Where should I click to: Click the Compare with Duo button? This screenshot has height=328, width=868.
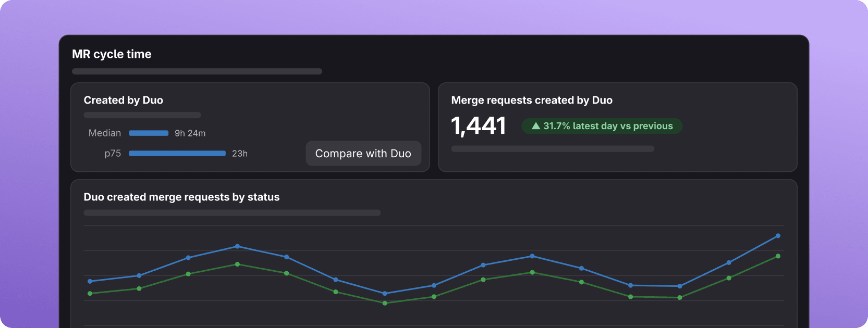click(x=363, y=154)
